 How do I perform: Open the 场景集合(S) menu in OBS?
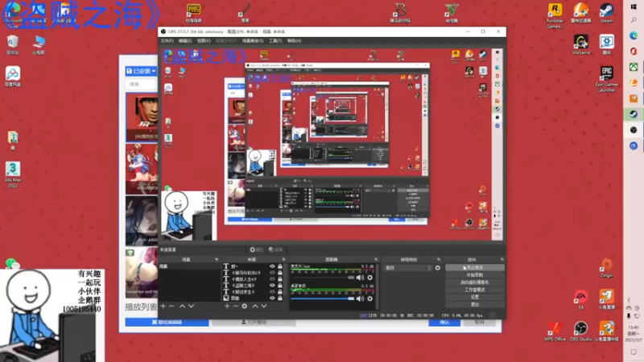pos(253,41)
